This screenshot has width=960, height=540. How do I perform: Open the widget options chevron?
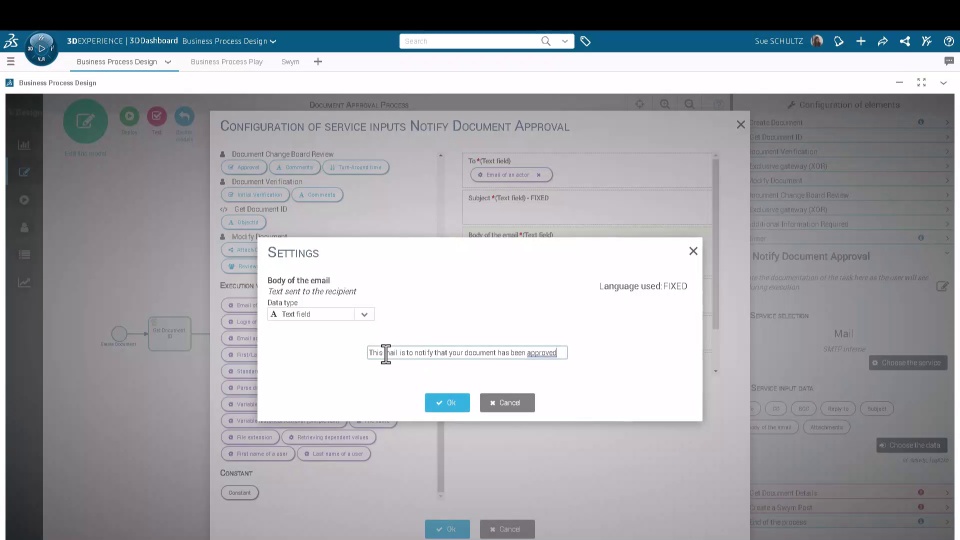click(943, 83)
